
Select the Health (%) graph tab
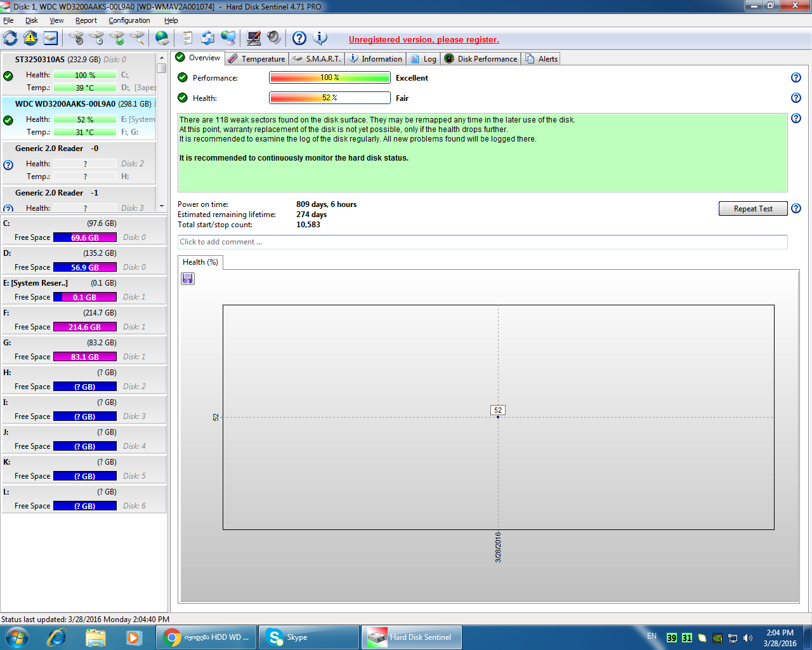coord(200,262)
